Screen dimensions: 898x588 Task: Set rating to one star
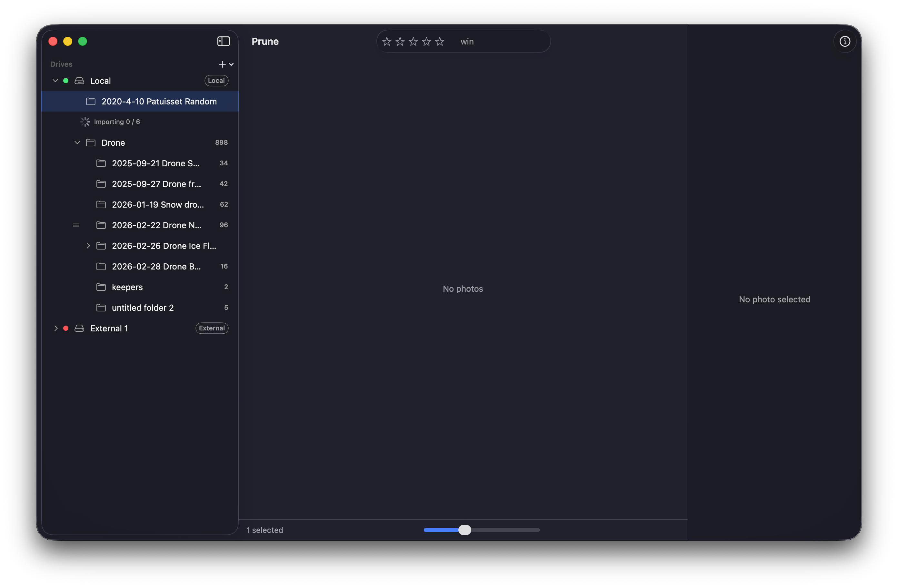coord(386,42)
